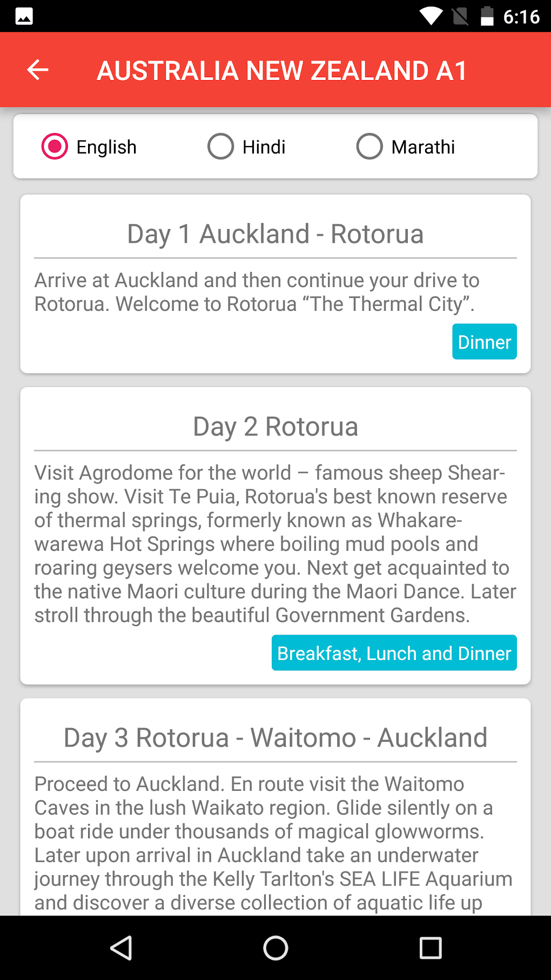
Task: Tap Day 3 Rotorua - Waitomo - Auckland title
Action: pyautogui.click(x=275, y=738)
